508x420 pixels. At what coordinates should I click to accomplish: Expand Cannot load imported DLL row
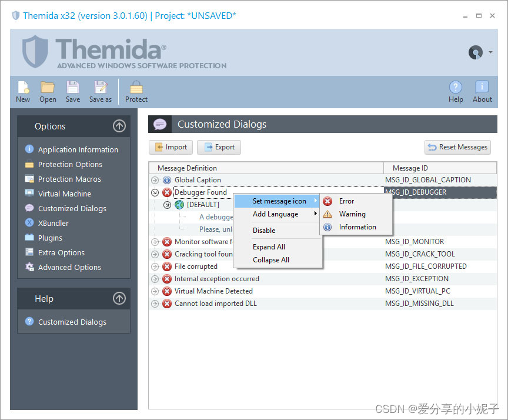(x=155, y=304)
